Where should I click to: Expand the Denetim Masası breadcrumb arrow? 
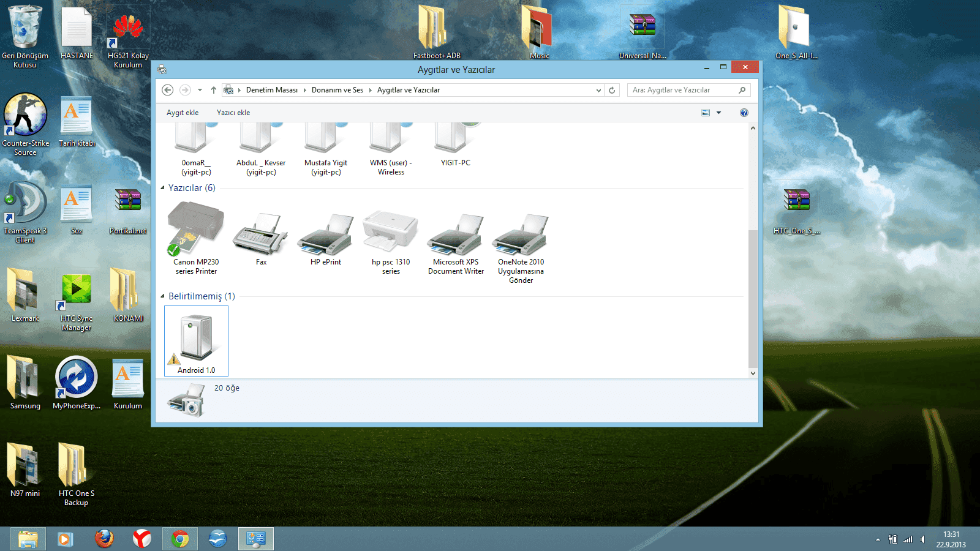(304, 90)
